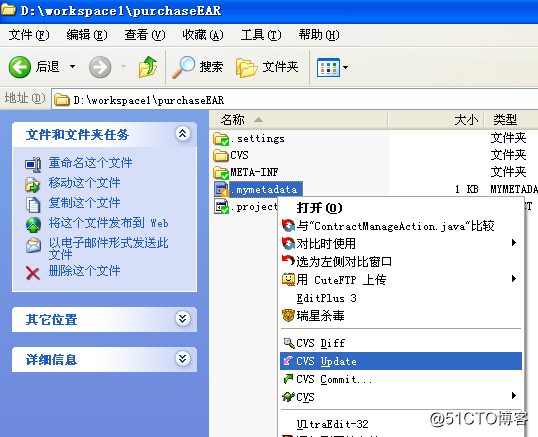Select the .settings folder
The height and width of the screenshot is (437, 538).
(x=257, y=139)
